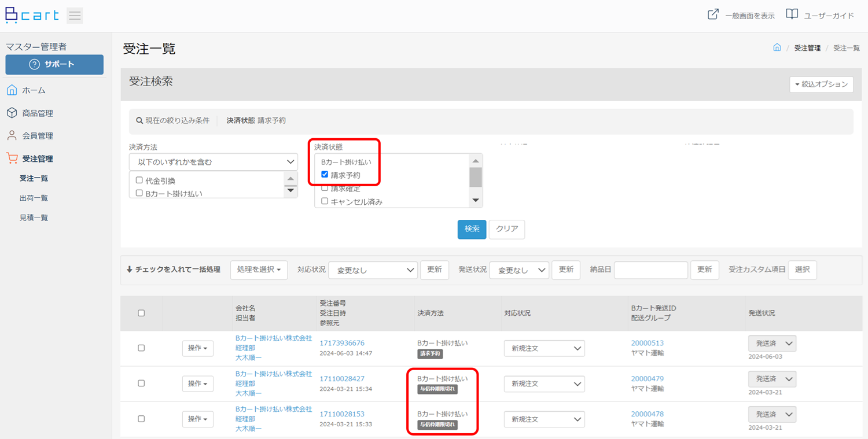Open shipment ID 20000478 link
The image size is (868, 439).
pos(648,414)
